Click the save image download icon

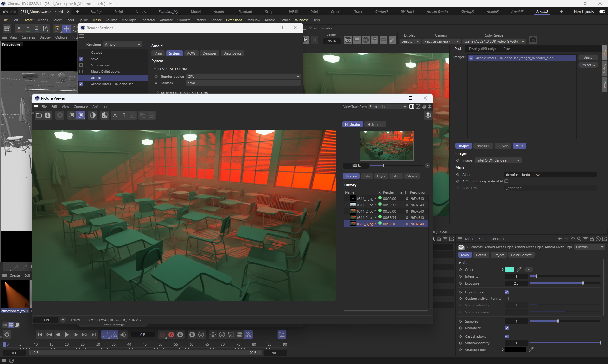(x=48, y=115)
